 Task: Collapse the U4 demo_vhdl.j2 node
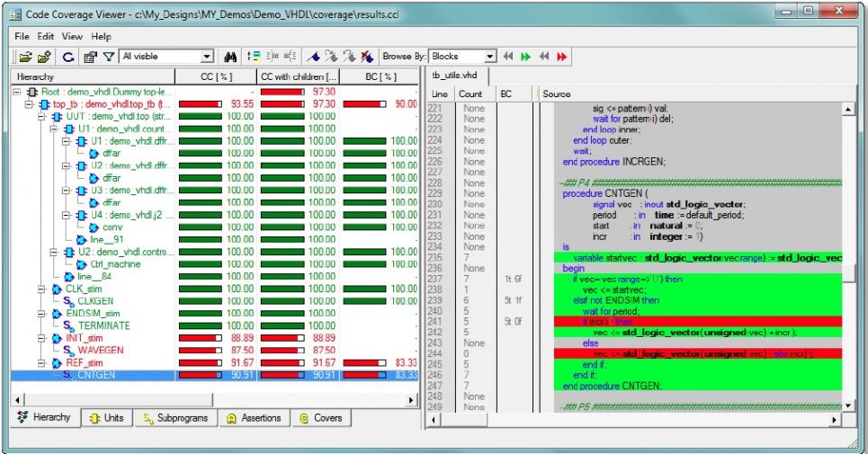(66, 215)
